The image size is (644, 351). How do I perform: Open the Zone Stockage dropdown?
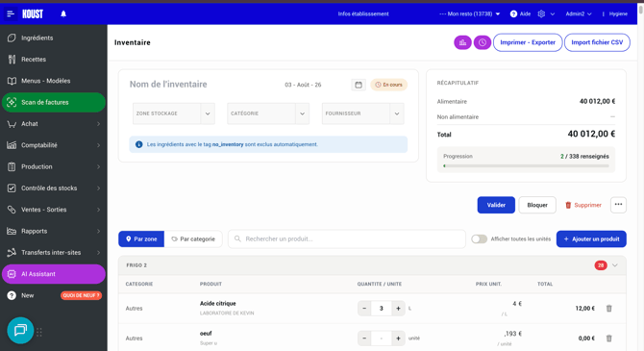pyautogui.click(x=174, y=113)
